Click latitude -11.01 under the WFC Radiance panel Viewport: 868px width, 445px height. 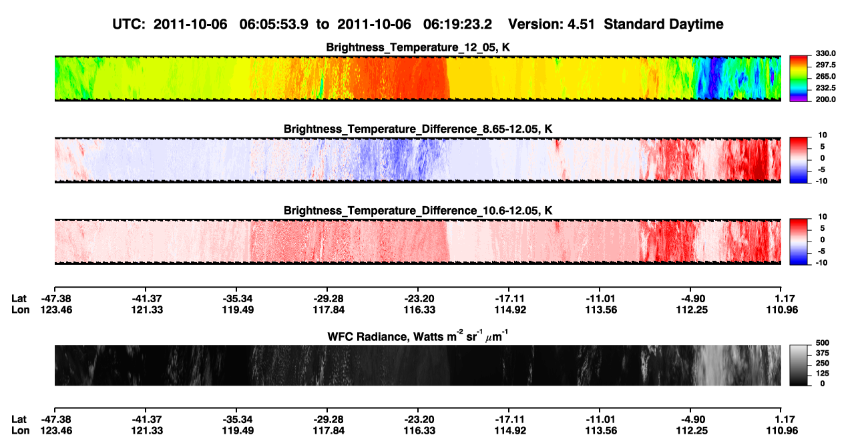tap(599, 419)
